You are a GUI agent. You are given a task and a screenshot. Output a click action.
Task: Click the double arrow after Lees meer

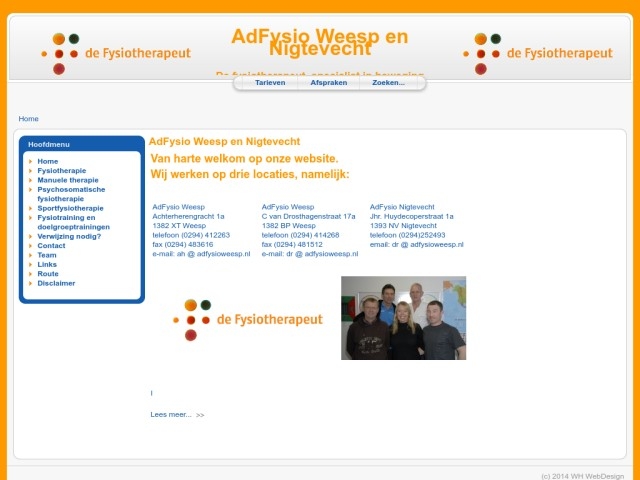(200, 415)
